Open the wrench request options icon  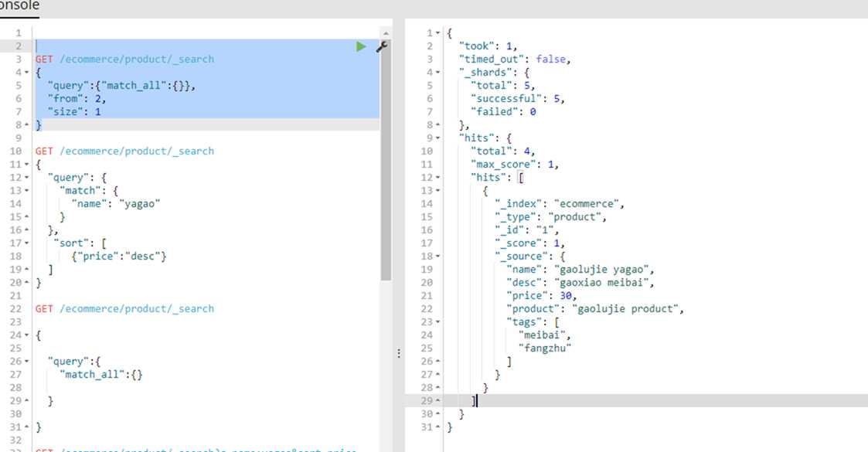[x=381, y=46]
